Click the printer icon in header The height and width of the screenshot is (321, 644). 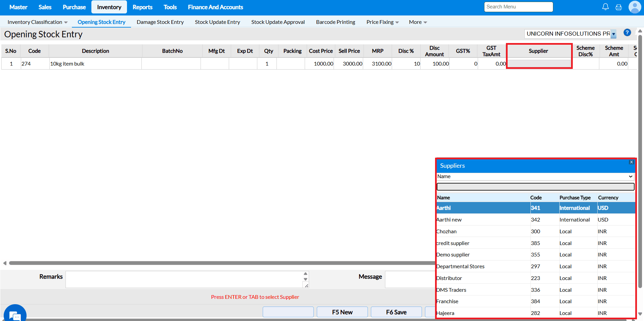[x=618, y=7]
